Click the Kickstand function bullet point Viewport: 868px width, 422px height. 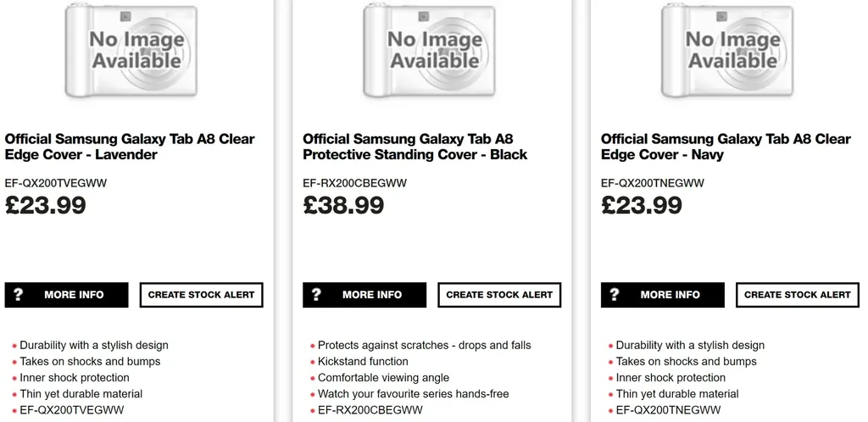point(363,361)
